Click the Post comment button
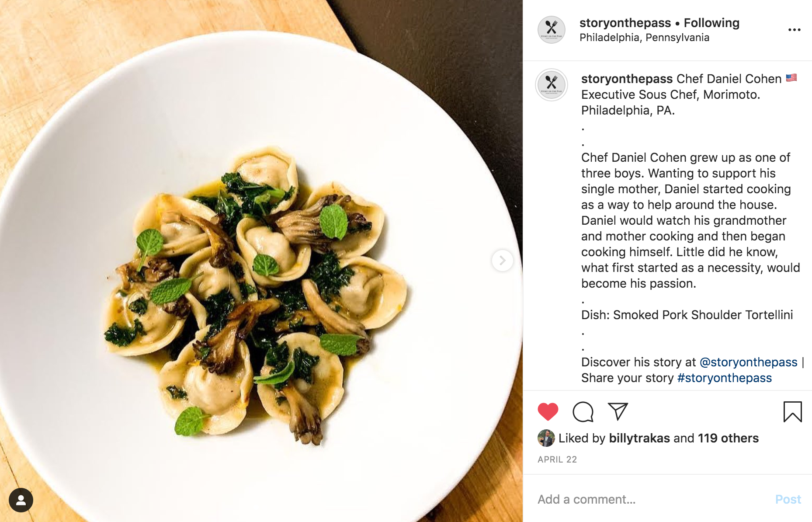 [x=788, y=499]
